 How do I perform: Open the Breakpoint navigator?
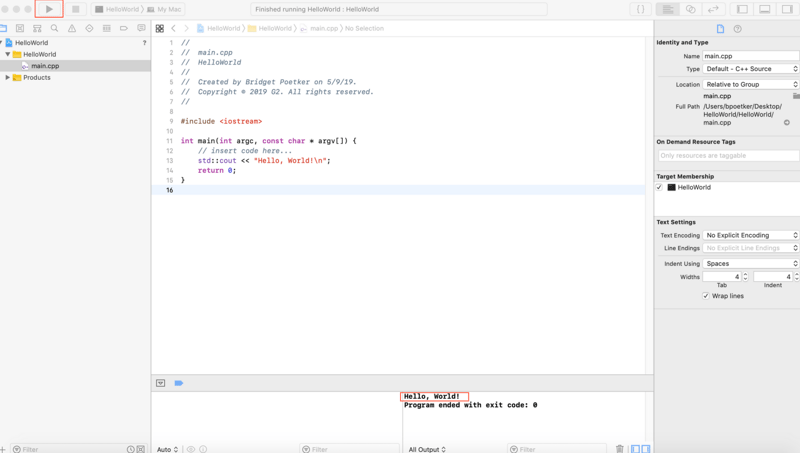point(124,29)
